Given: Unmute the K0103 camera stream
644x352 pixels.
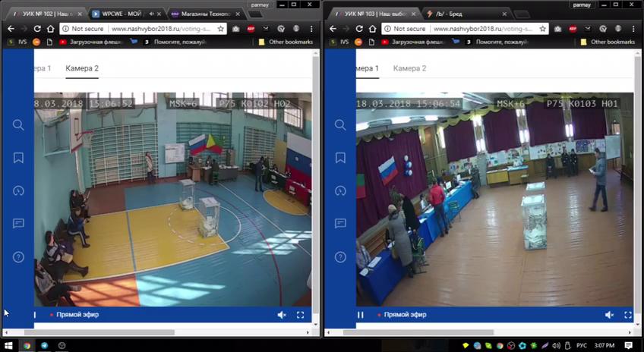Looking at the screenshot, I should pyautogui.click(x=610, y=315).
